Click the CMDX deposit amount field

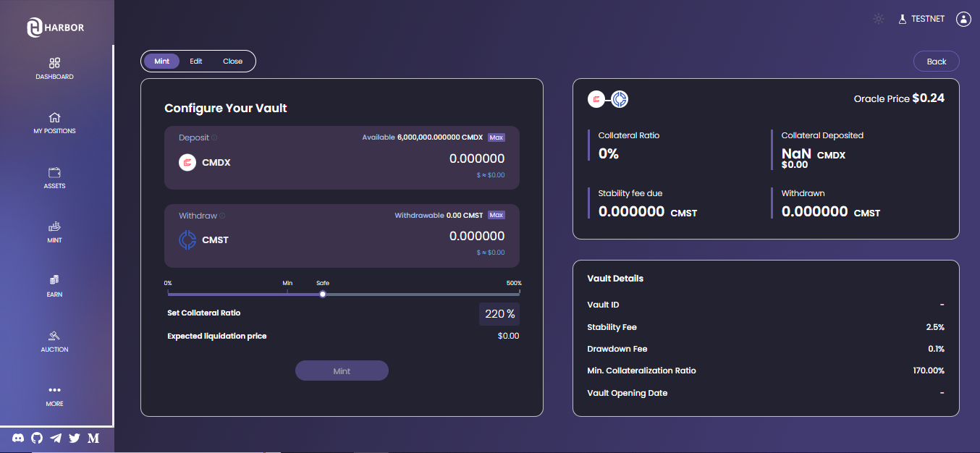tap(476, 158)
